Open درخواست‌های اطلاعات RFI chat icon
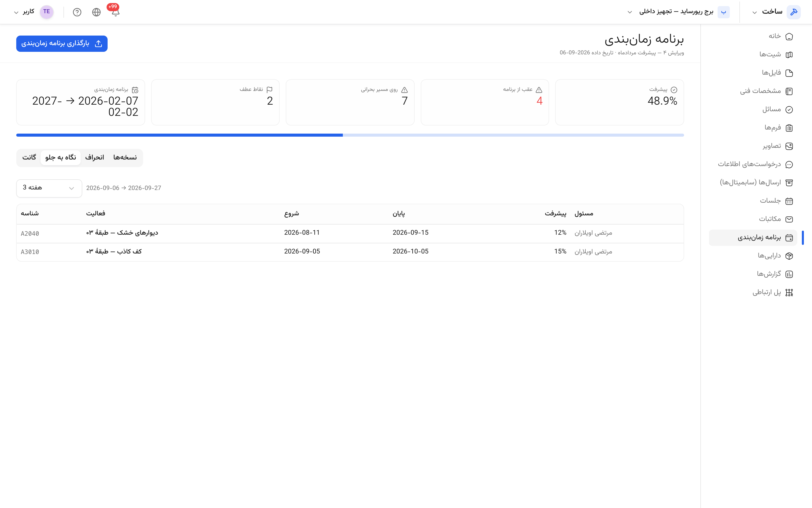 tap(789, 165)
